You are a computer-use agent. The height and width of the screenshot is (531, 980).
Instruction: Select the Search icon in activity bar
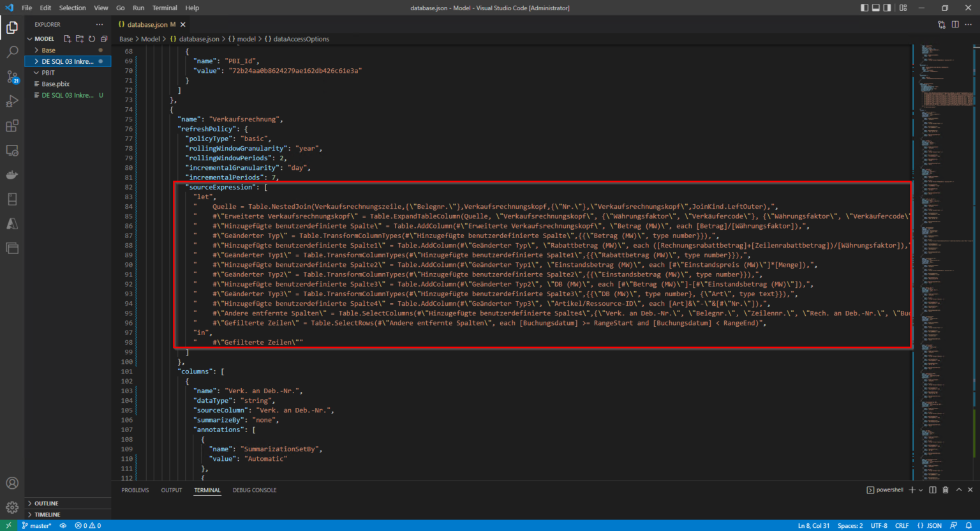coord(12,52)
